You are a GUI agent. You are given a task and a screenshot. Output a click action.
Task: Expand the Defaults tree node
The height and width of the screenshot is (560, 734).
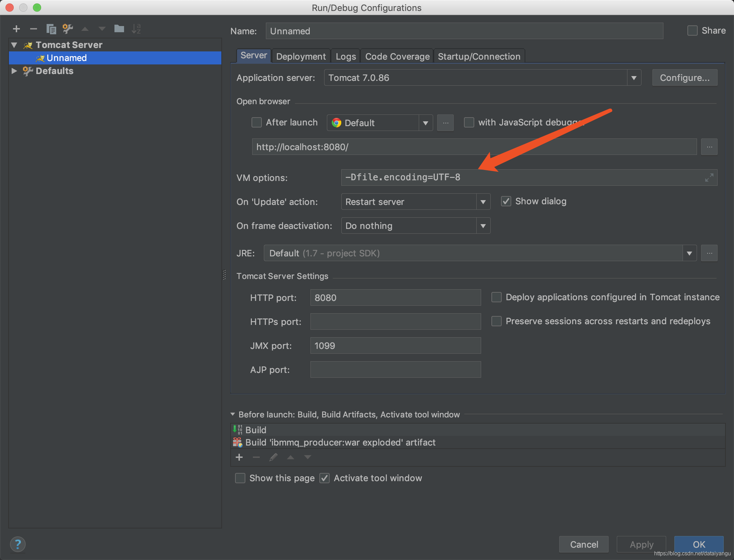click(14, 71)
